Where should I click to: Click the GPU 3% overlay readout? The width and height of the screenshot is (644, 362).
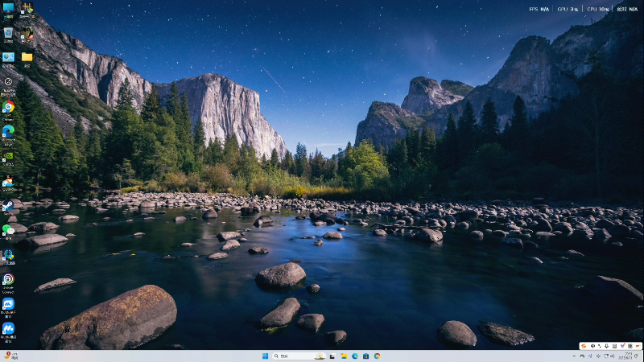[568, 9]
